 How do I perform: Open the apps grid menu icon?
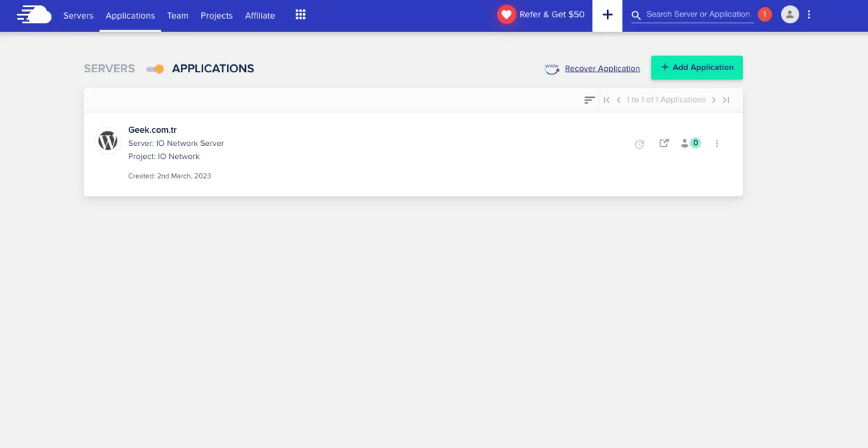click(x=301, y=15)
